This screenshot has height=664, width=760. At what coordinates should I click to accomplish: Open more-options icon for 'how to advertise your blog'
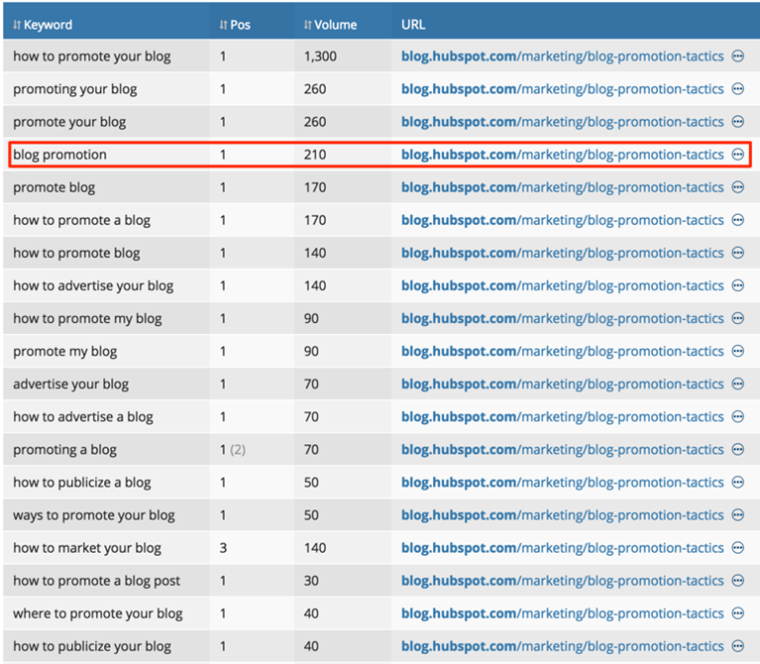pos(738,285)
